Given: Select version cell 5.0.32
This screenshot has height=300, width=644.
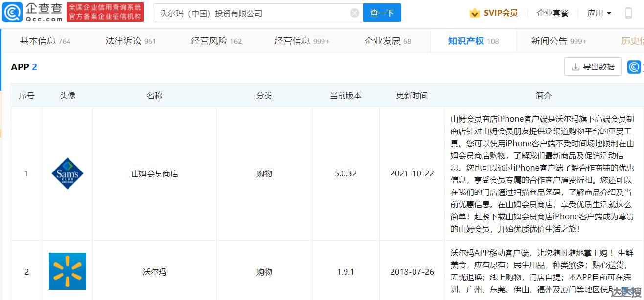Looking at the screenshot, I should (346, 173).
